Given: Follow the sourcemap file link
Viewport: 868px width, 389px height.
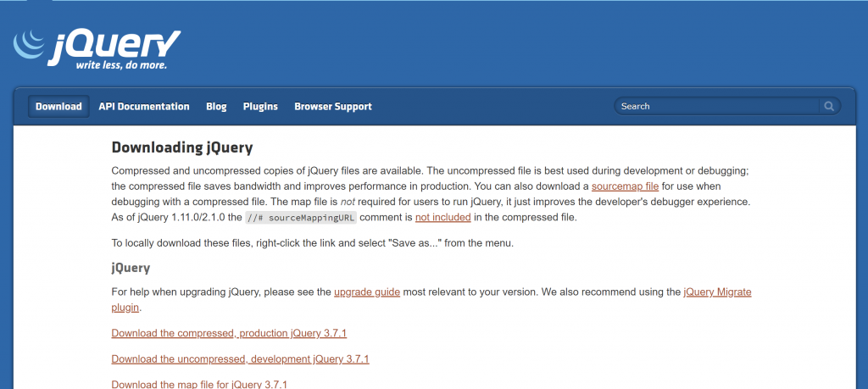Looking at the screenshot, I should 625,186.
